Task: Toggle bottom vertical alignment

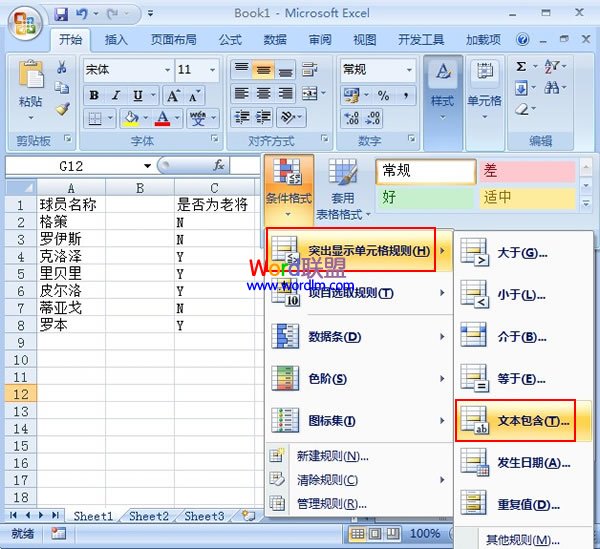Action: tap(285, 70)
